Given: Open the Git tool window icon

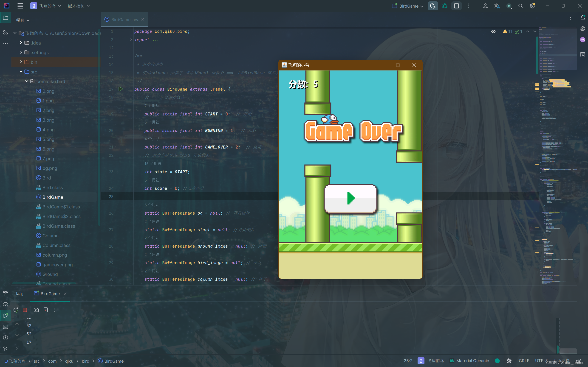Looking at the screenshot, I should point(5,349).
